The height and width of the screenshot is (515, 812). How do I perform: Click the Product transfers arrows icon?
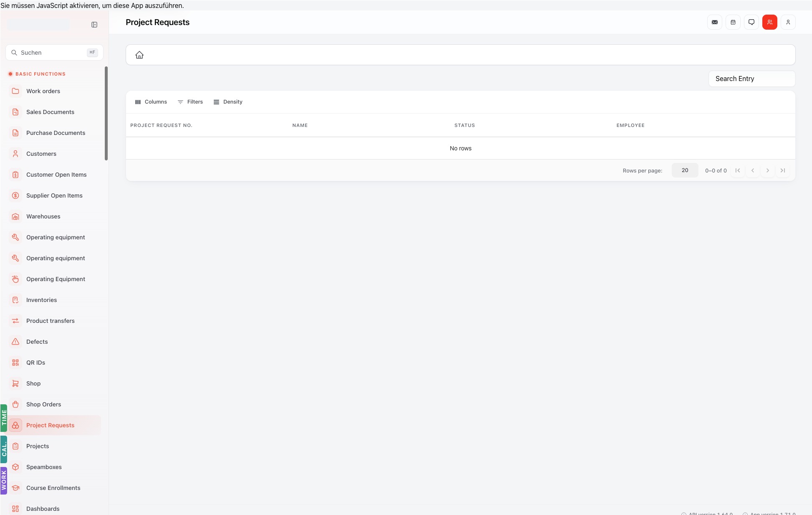(15, 321)
